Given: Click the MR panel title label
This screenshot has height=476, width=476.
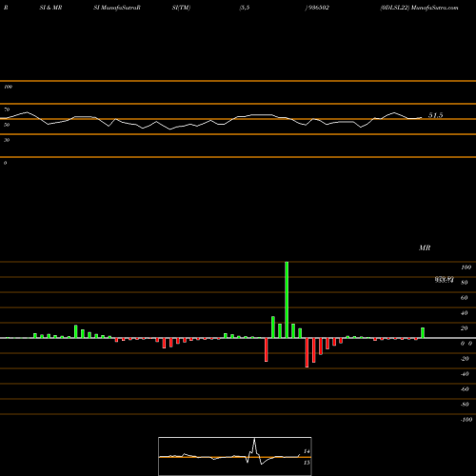Looking at the screenshot, I should point(425,248).
